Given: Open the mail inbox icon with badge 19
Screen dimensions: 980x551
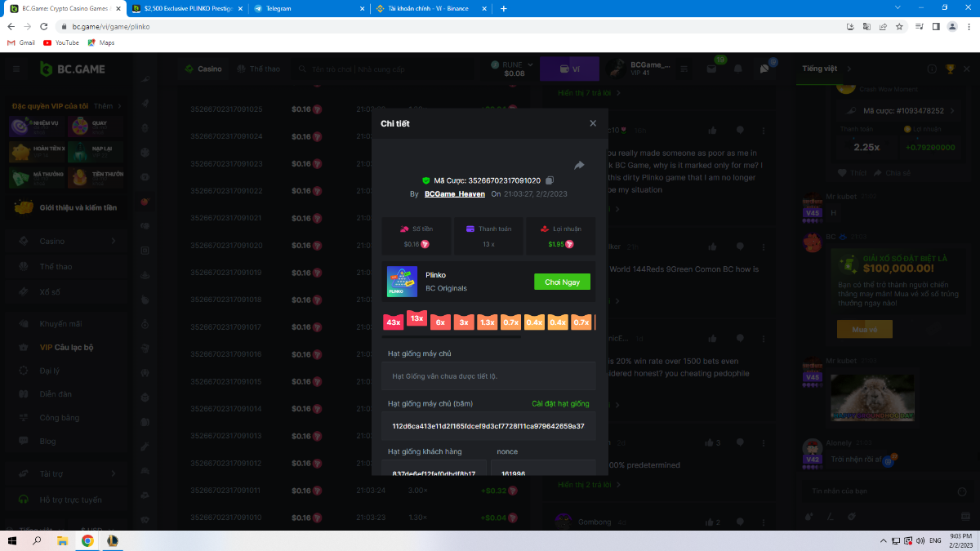Looking at the screenshot, I should pos(712,69).
